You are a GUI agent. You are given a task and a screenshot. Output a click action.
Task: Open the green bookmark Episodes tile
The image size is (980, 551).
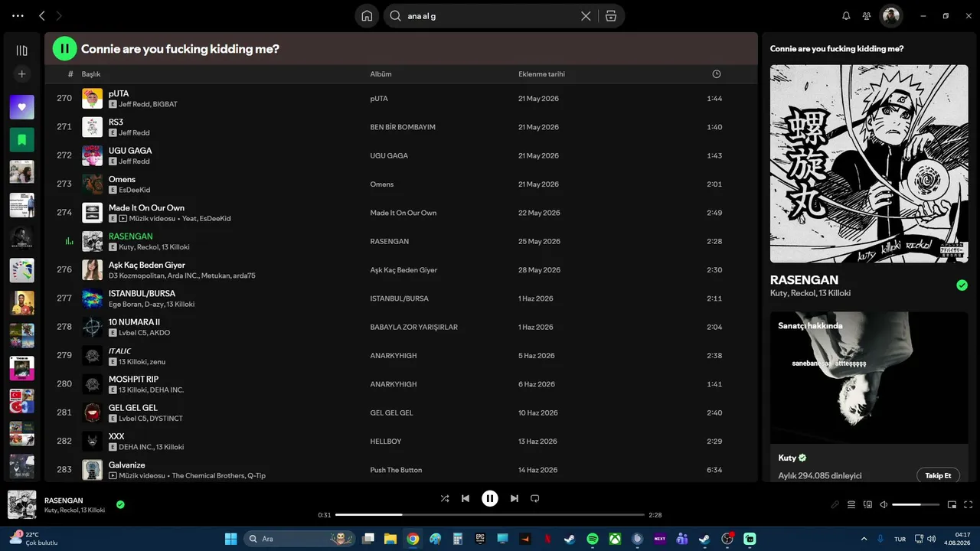pos(21,140)
